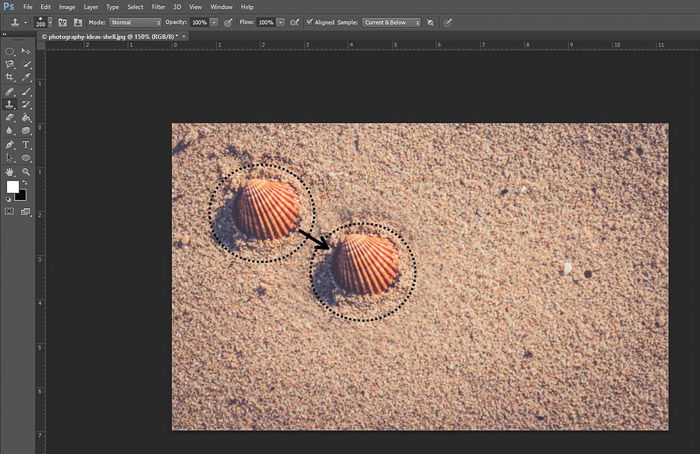Screen dimensions: 700x454
Task: Open the Filter menu
Action: 158,7
